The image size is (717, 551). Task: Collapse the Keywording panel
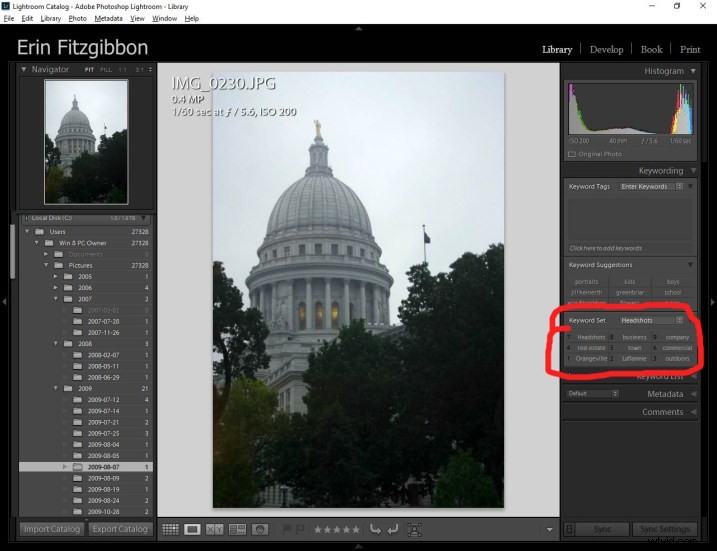tap(693, 171)
